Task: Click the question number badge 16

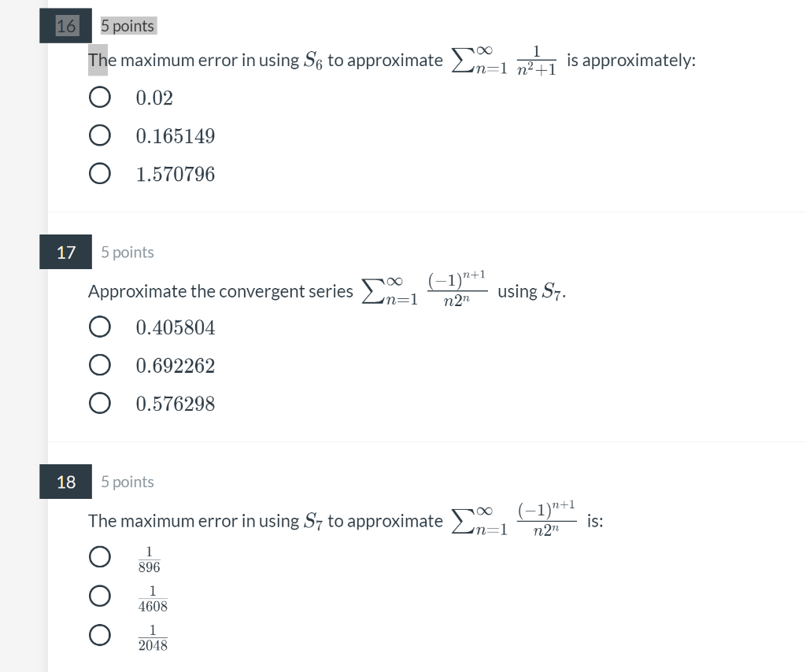Action: [x=65, y=25]
